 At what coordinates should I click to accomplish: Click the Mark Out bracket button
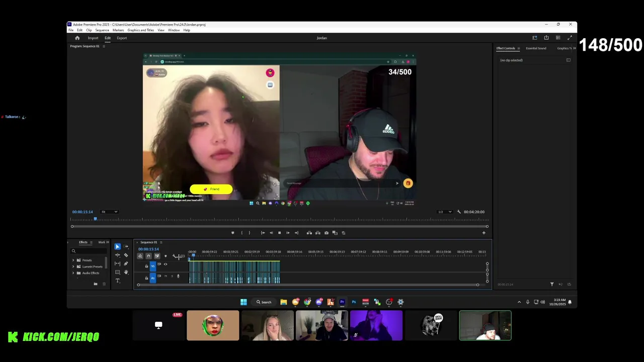point(249,233)
